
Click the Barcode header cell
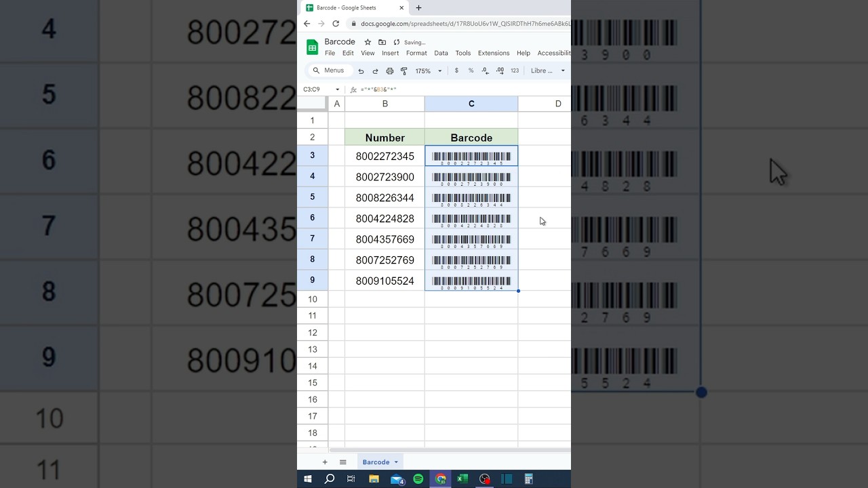click(471, 138)
